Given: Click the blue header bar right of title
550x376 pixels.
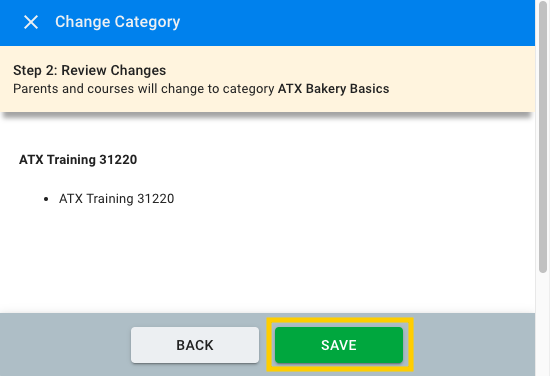Looking at the screenshot, I should [x=351, y=22].
